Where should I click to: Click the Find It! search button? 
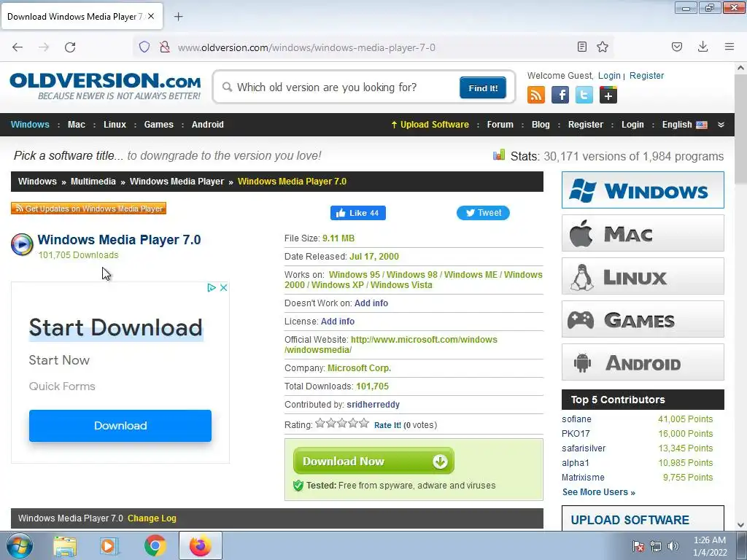[483, 87]
